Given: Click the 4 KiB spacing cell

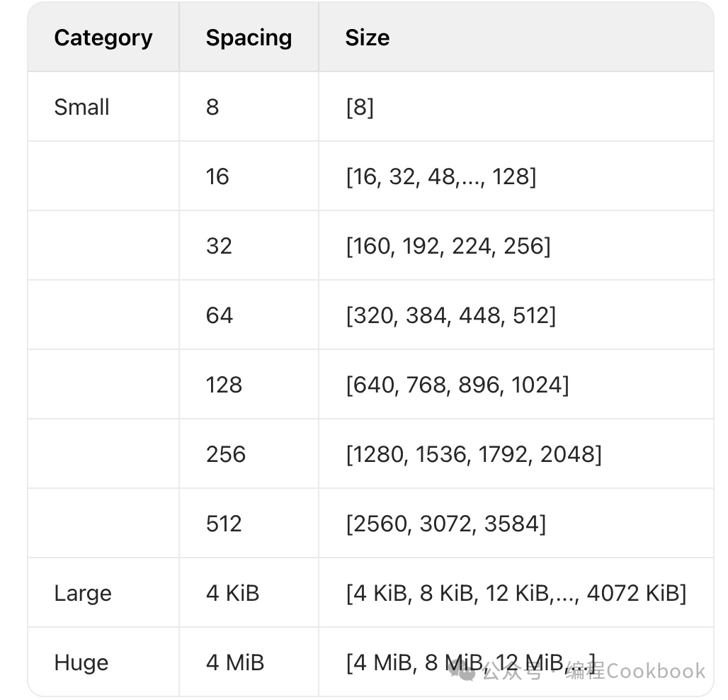Looking at the screenshot, I should coord(233,593).
